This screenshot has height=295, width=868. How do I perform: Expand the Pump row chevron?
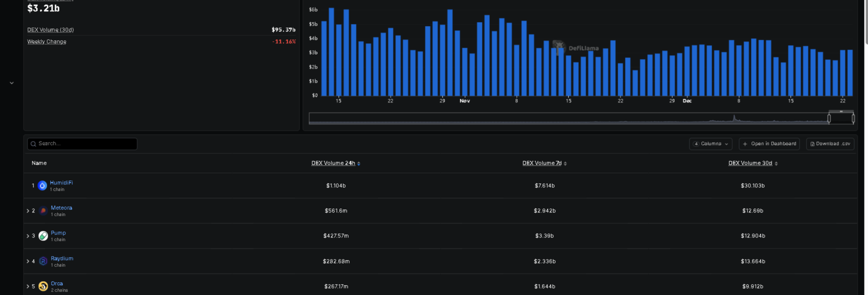click(x=28, y=236)
